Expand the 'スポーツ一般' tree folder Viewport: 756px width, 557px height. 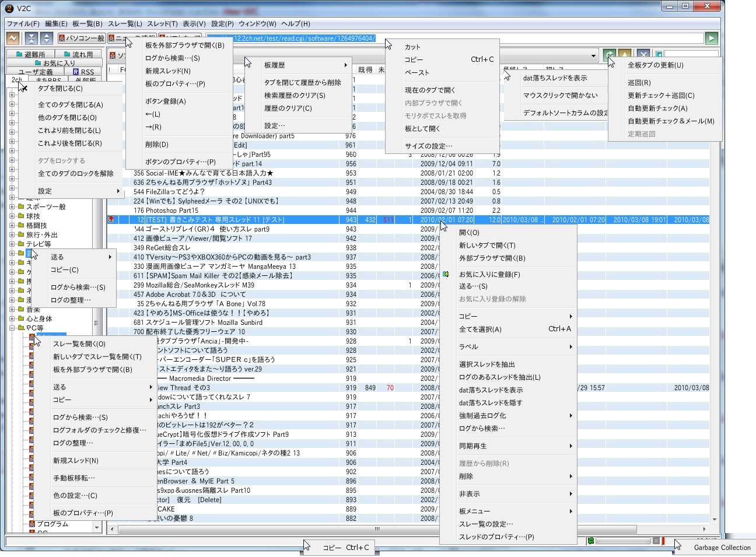point(12,207)
